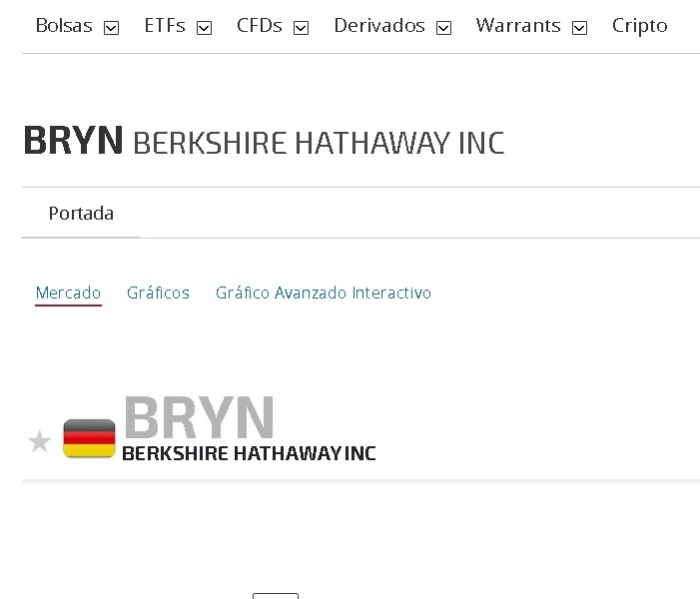Image resolution: width=700 pixels, height=599 pixels.
Task: Expand the Warrants dropdown arrow
Action: [x=580, y=28]
